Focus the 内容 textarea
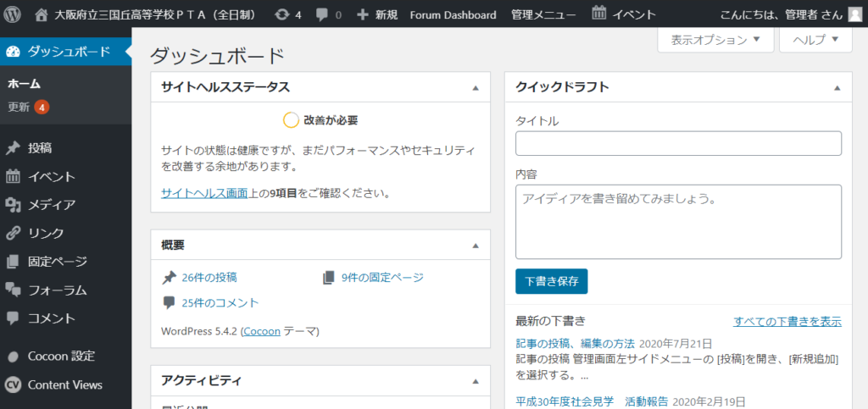The width and height of the screenshot is (868, 409). point(678,222)
